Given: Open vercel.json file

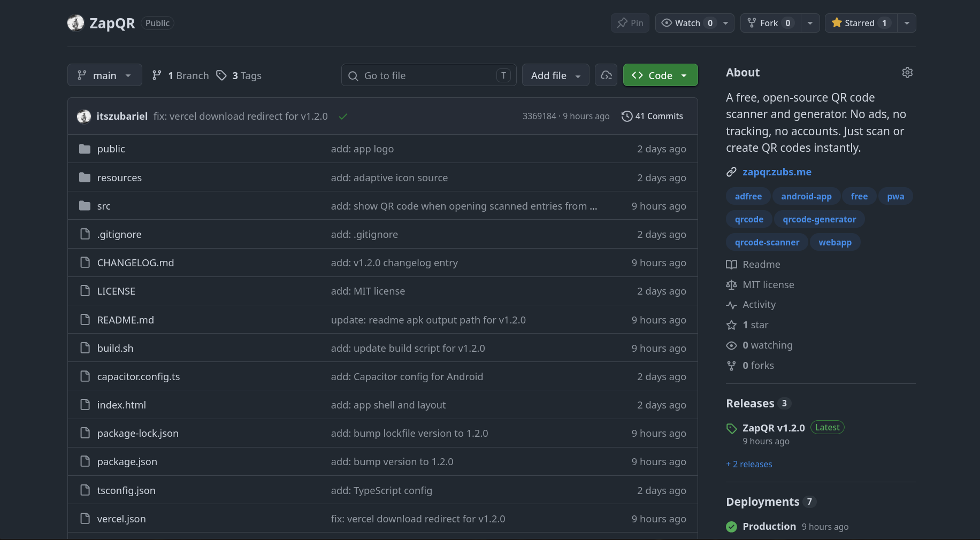Looking at the screenshot, I should pyautogui.click(x=121, y=519).
